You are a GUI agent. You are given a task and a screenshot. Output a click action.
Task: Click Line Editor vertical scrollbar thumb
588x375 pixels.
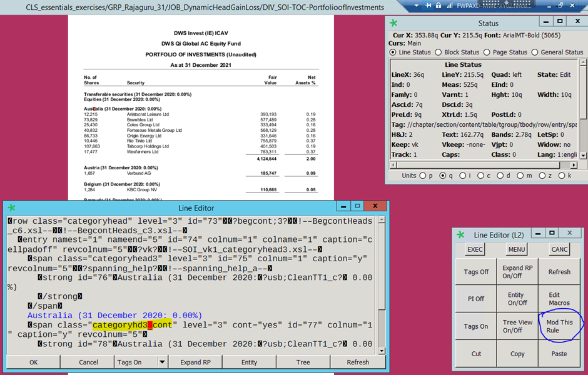pyautogui.click(x=382, y=267)
